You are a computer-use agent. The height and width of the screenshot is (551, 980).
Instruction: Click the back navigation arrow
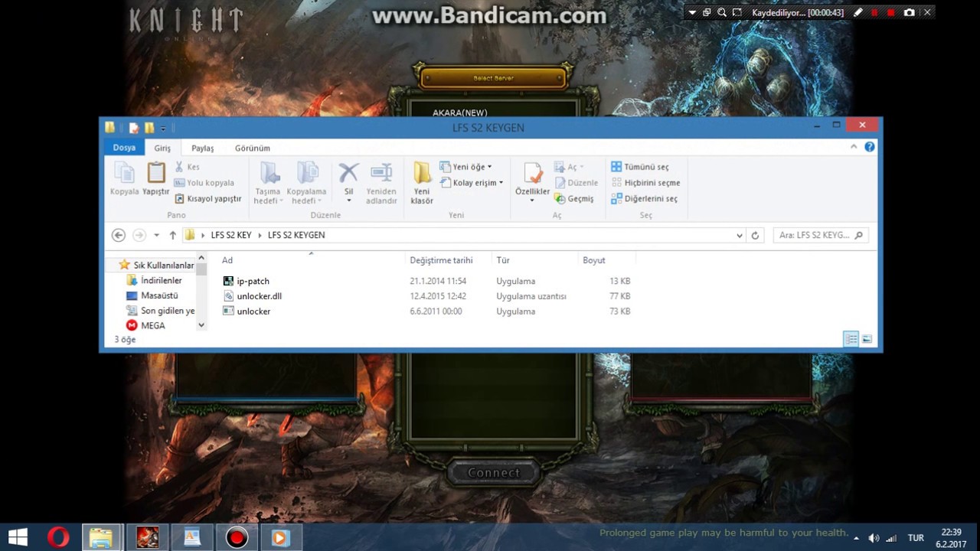pos(118,236)
